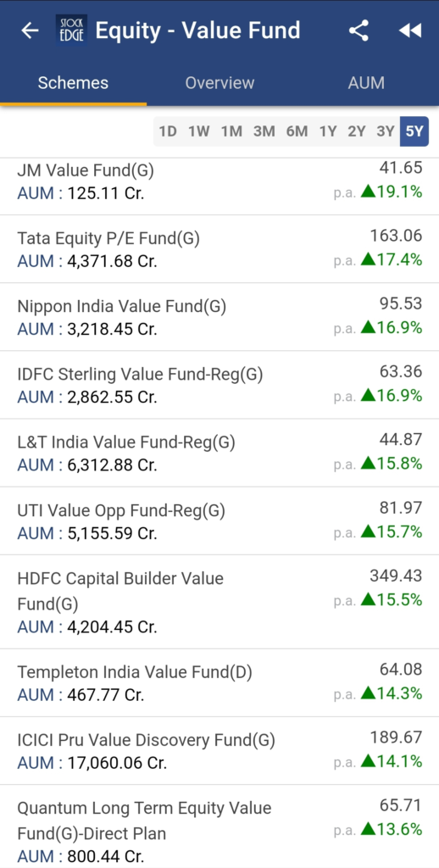Switch to 1Y return period
Image resolution: width=439 pixels, height=868 pixels.
point(328,131)
